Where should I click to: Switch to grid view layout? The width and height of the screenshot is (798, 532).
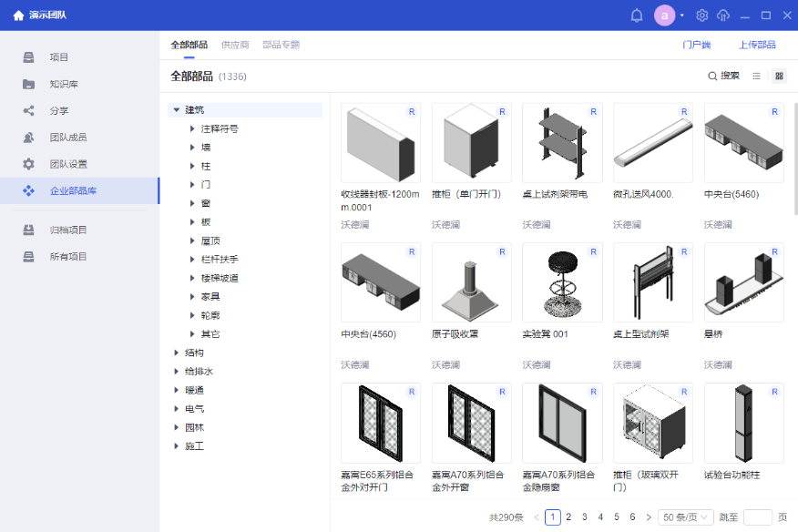779,76
